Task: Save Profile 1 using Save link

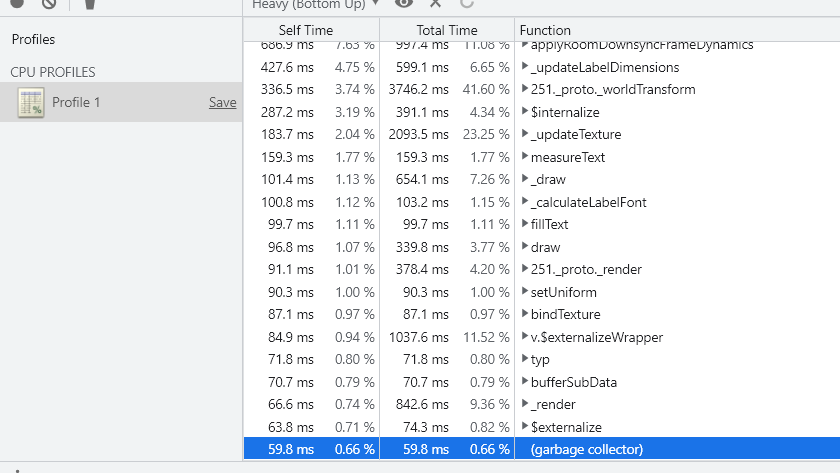Action: [x=222, y=102]
